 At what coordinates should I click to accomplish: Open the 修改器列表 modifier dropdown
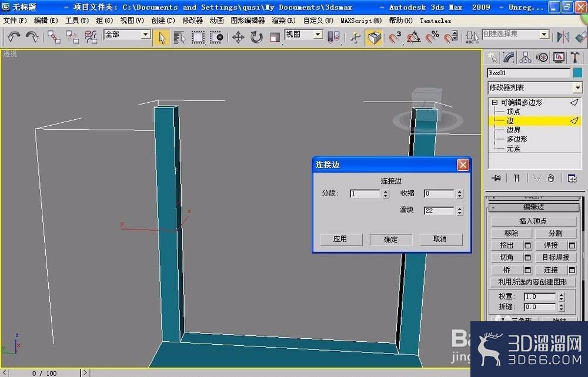(534, 87)
